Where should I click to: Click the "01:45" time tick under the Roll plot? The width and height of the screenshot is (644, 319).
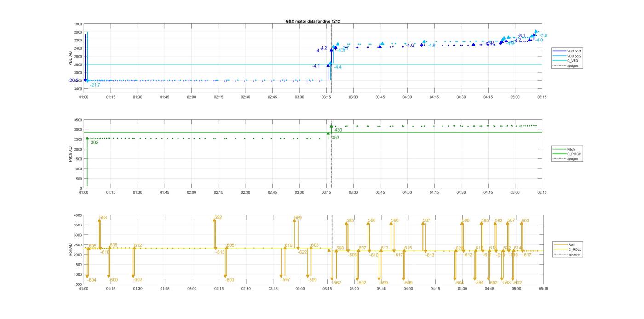click(165, 289)
